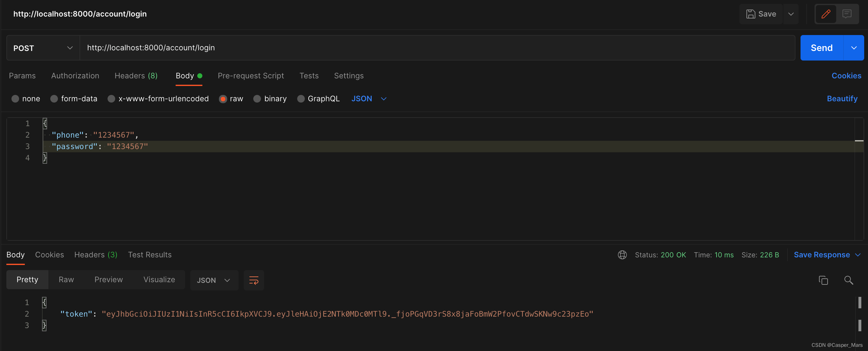Open search in response body
This screenshot has width=868, height=351.
click(x=849, y=280)
